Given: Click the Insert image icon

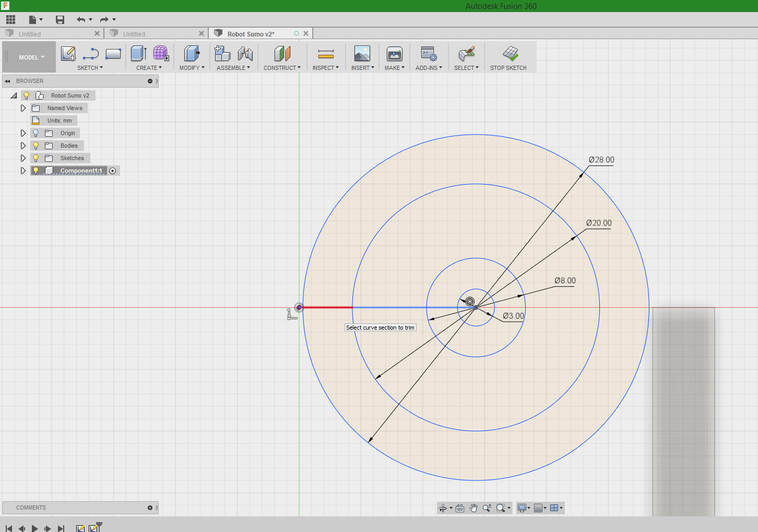Looking at the screenshot, I should [x=362, y=54].
